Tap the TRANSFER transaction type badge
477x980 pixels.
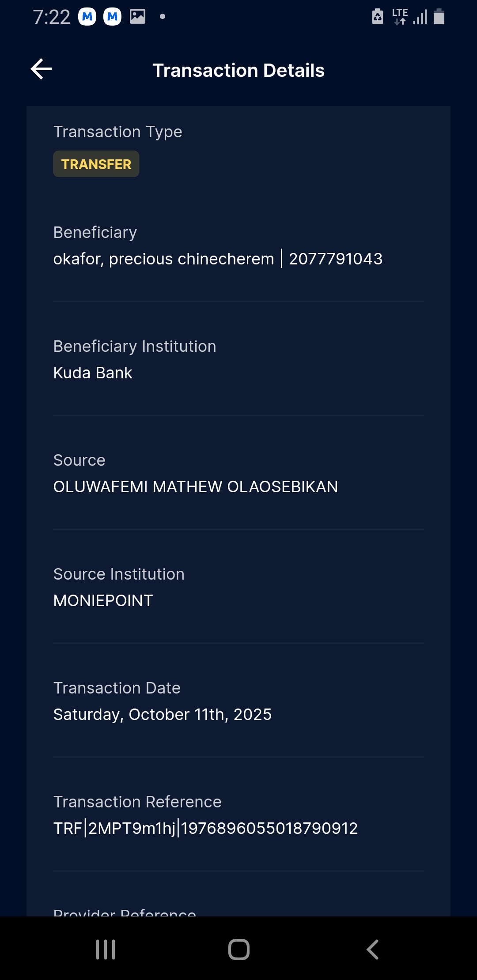(x=96, y=164)
